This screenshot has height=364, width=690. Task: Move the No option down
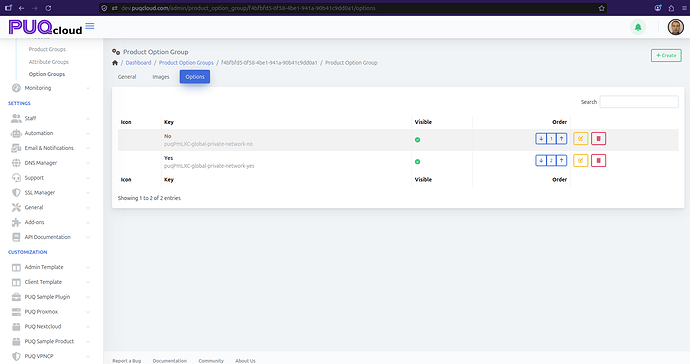(x=541, y=139)
